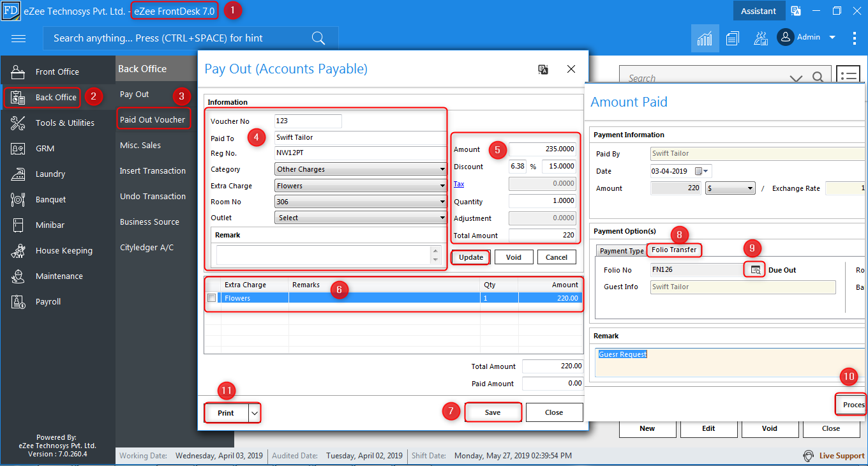Open Business Source menu item
868x466 pixels.
point(149,222)
